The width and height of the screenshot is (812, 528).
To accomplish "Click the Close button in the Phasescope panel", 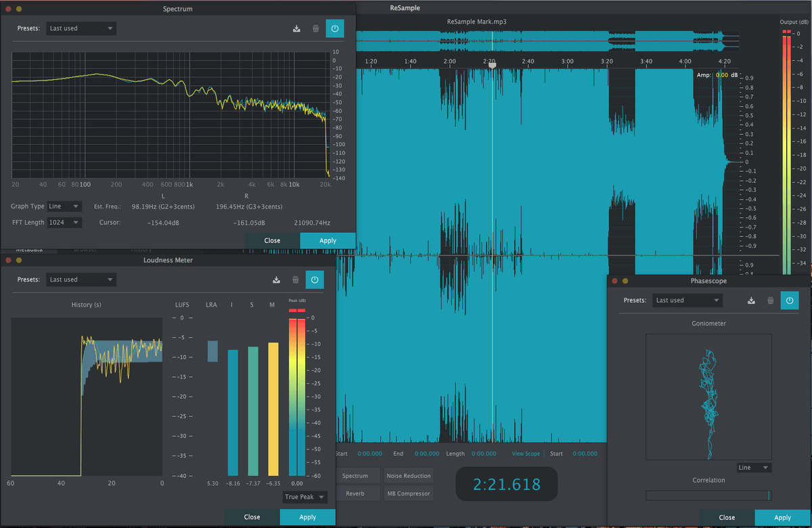I will click(725, 516).
